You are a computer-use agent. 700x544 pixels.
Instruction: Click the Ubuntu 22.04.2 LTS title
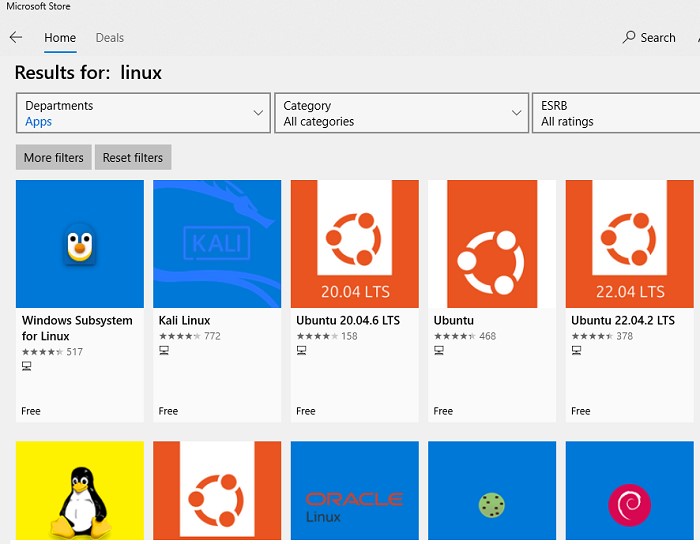[623, 320]
